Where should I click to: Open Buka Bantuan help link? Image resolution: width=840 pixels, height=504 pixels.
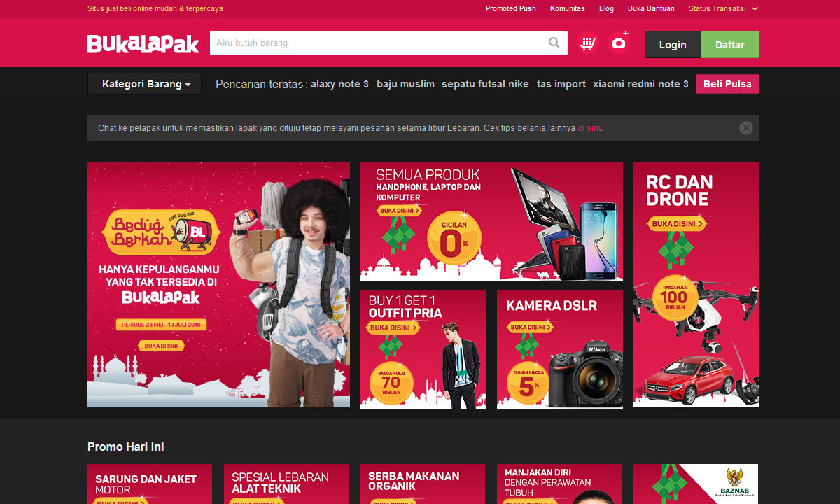(651, 8)
